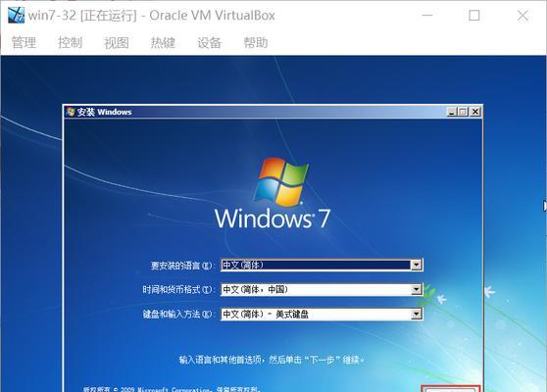Expand the 要安装的语言 dropdown arrow
The width and height of the screenshot is (547, 392).
click(416, 265)
